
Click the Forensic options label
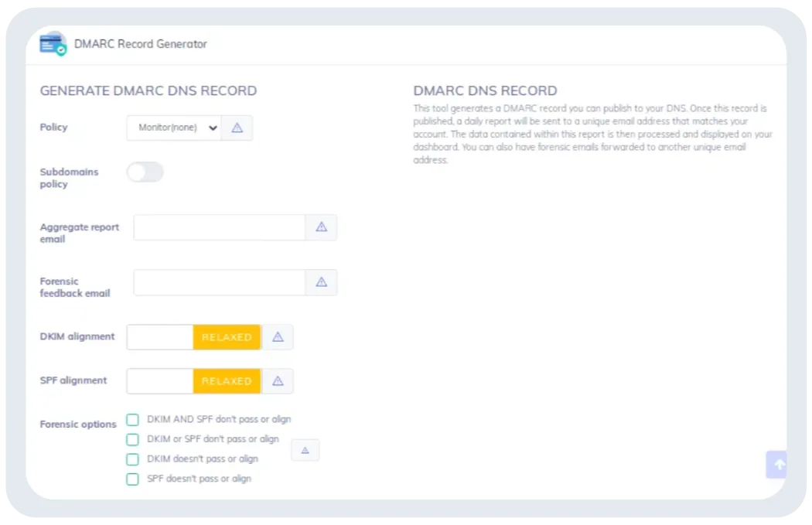click(x=78, y=424)
